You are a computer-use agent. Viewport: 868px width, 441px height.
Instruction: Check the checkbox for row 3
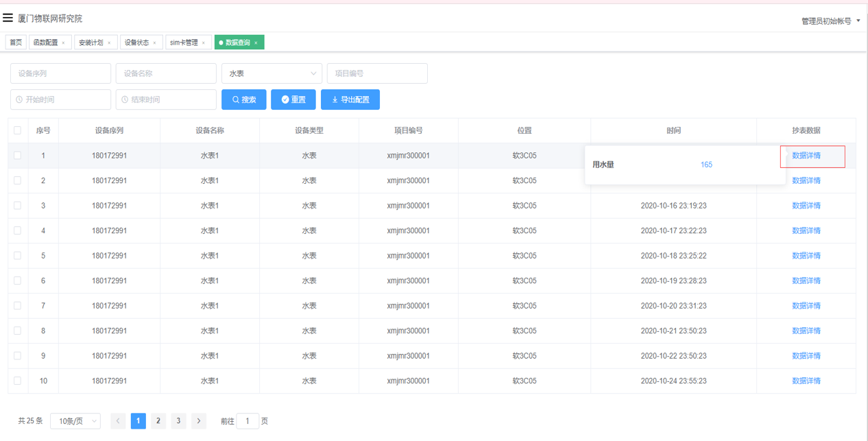coord(18,206)
